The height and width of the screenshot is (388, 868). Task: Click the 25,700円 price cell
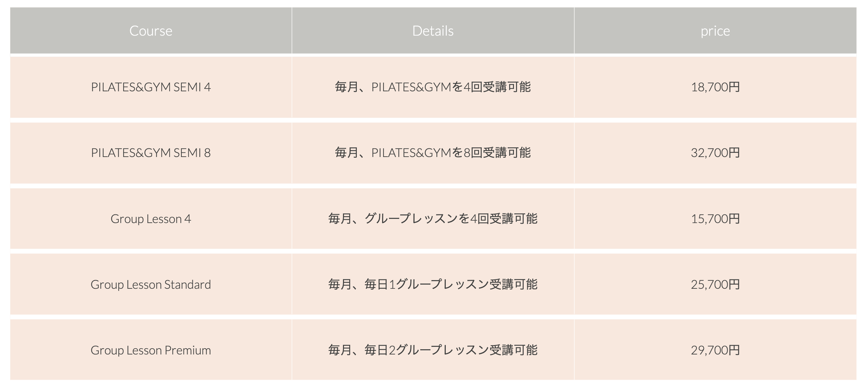715,284
